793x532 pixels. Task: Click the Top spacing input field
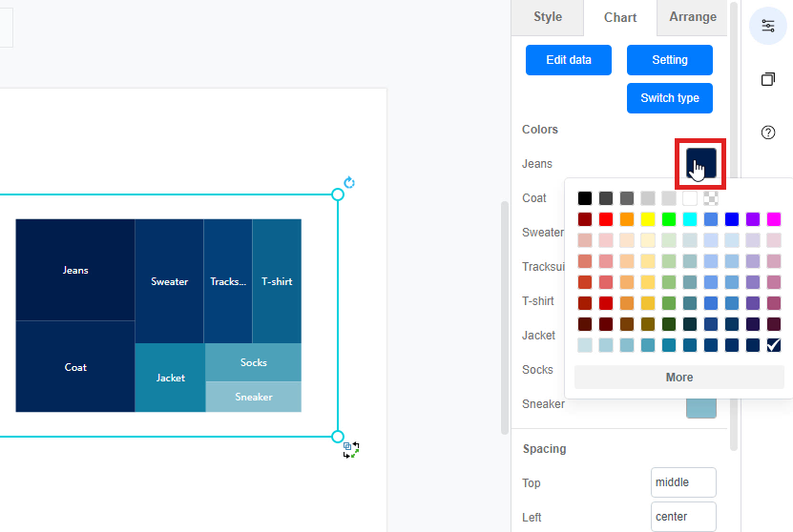[x=683, y=482]
